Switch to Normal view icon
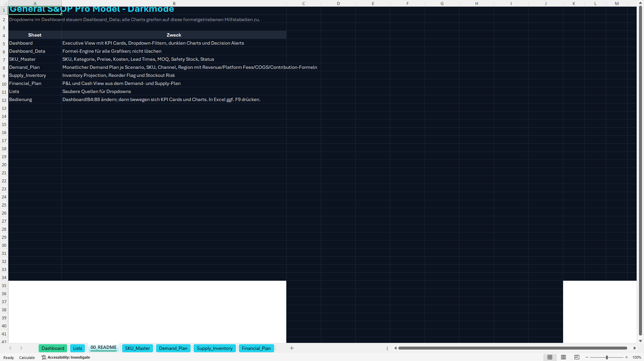Screen dimensions: 644x361 coord(550,357)
